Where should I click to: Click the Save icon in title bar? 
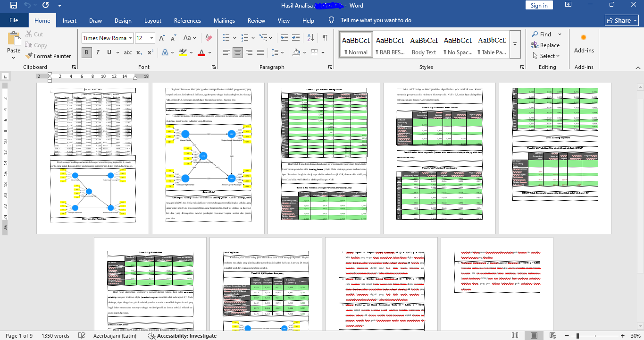tap(13, 5)
